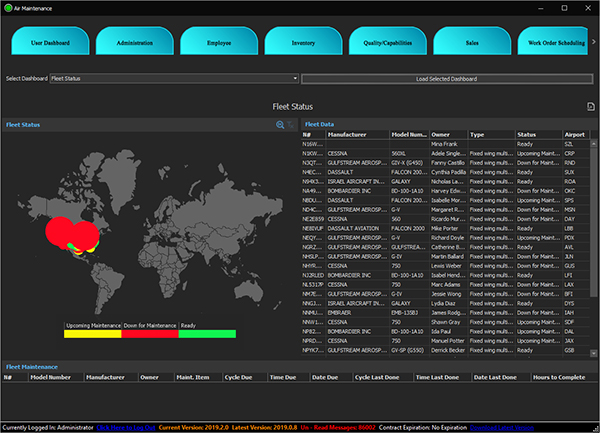600x433 pixels.
Task: Click the yellow Upcoming Maintenance legend swatch
Action: pyautogui.click(x=93, y=334)
